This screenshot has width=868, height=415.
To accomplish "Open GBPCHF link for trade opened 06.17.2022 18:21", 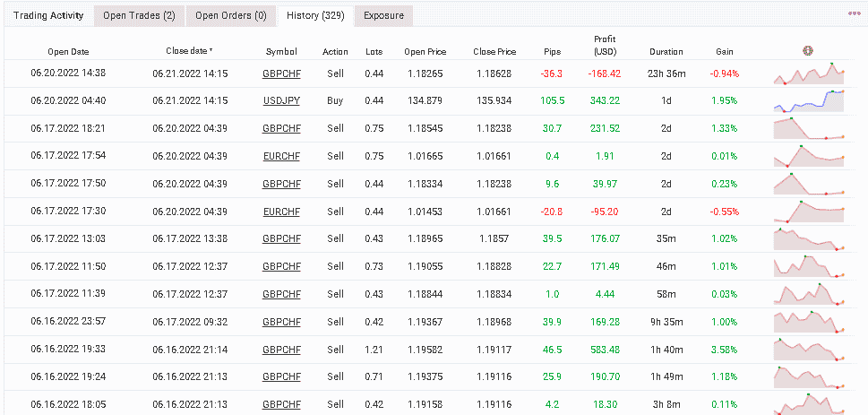I will [x=282, y=128].
